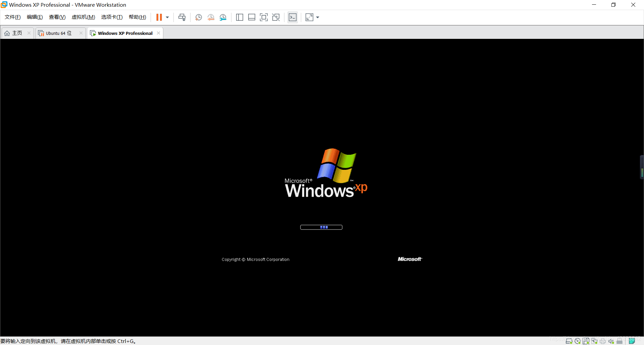
Task: Click the Windows XP loading progress bar
Action: pos(321,227)
